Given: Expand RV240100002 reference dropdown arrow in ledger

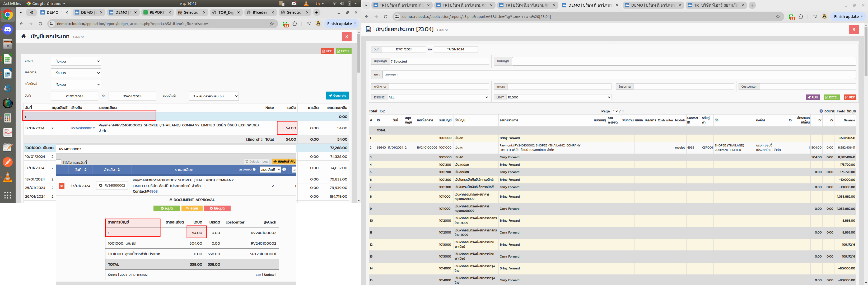Looking at the screenshot, I should [94, 128].
